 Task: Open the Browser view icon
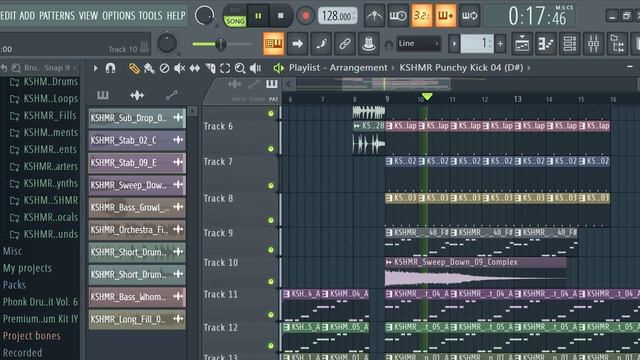[617, 43]
